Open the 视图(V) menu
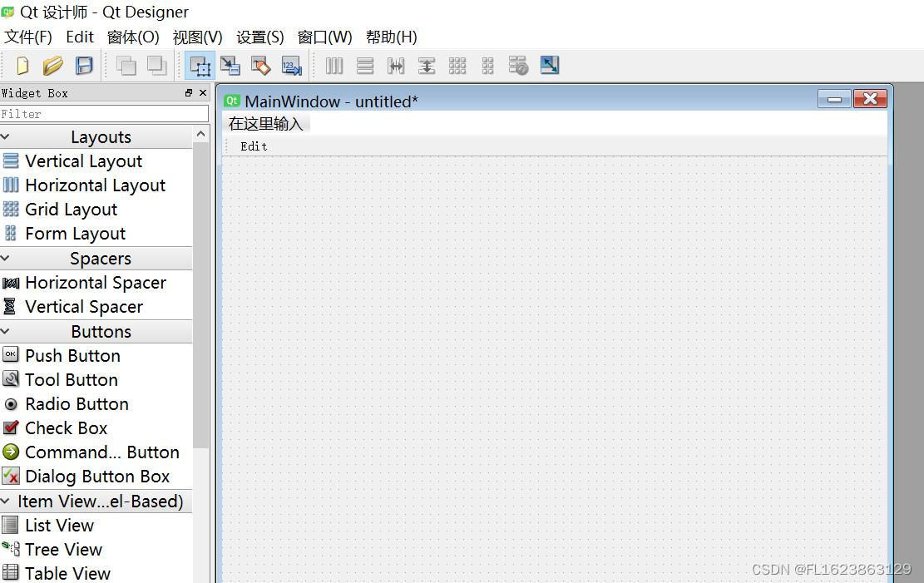 pos(197,37)
